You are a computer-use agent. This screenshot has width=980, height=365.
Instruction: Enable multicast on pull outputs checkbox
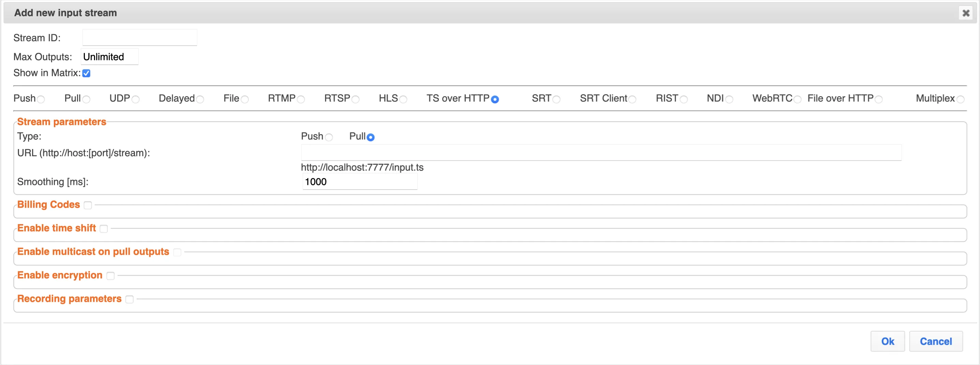point(177,252)
